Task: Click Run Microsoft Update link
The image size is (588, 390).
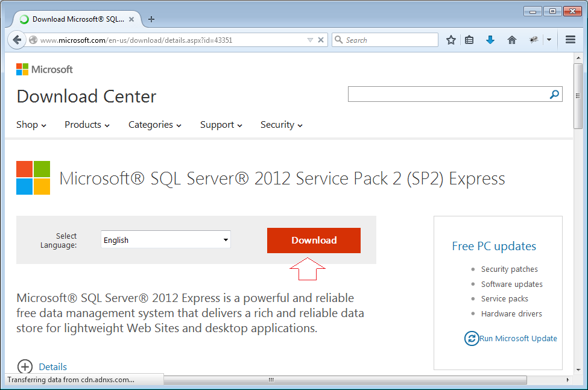Action: tap(518, 338)
